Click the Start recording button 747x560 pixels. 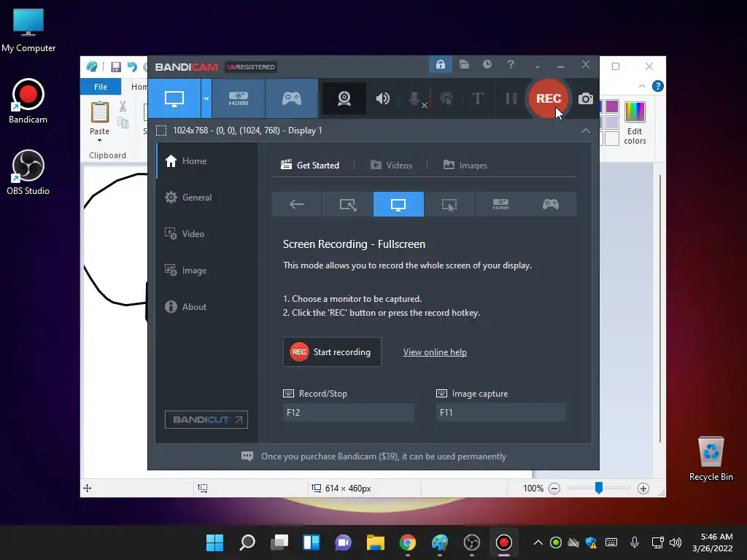[332, 352]
